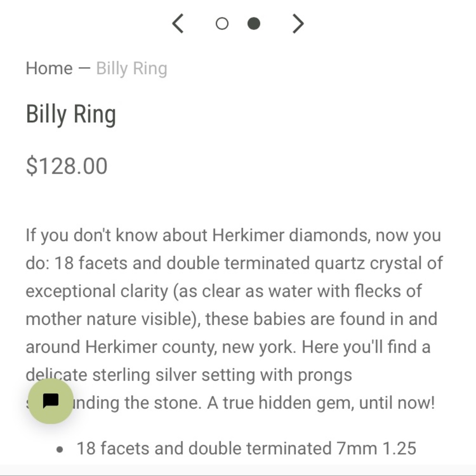Click the Billy Ring product title
Image resolution: width=476 pixels, height=476 pixels.
pos(71,113)
